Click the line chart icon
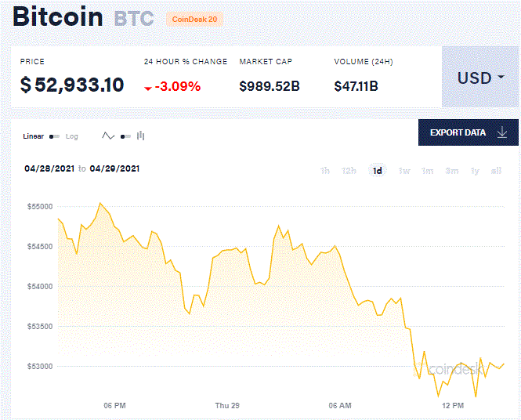 click(x=108, y=136)
